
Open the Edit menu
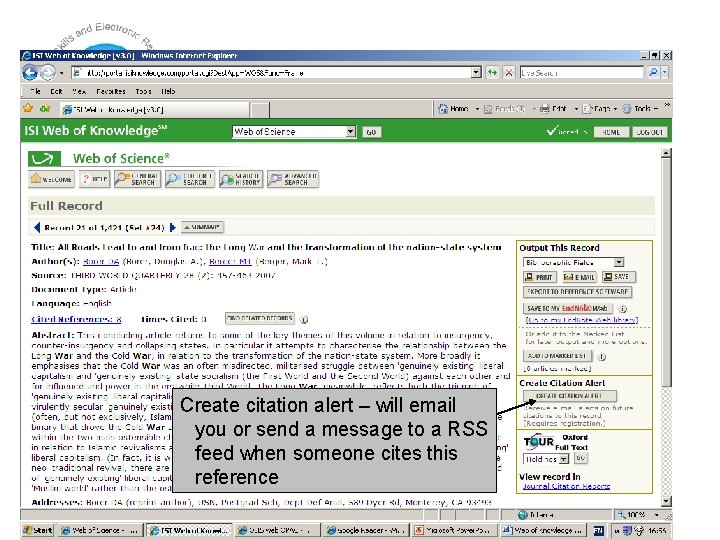(56, 91)
